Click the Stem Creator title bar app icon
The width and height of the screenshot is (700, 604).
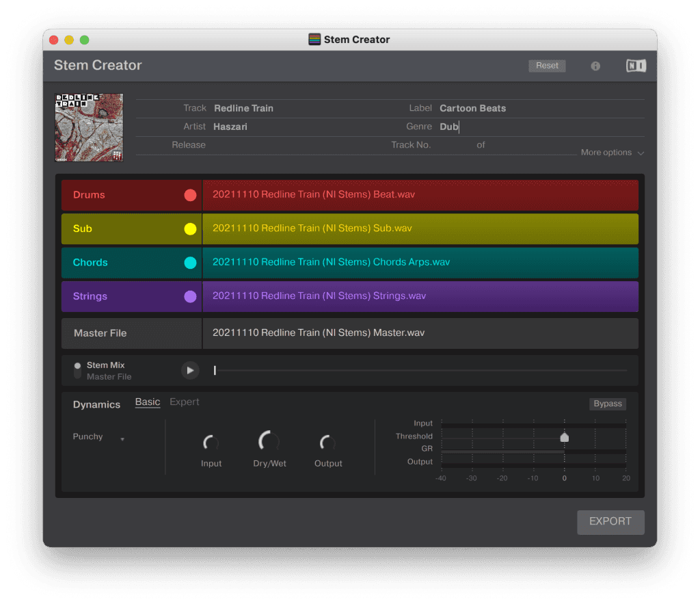point(314,39)
